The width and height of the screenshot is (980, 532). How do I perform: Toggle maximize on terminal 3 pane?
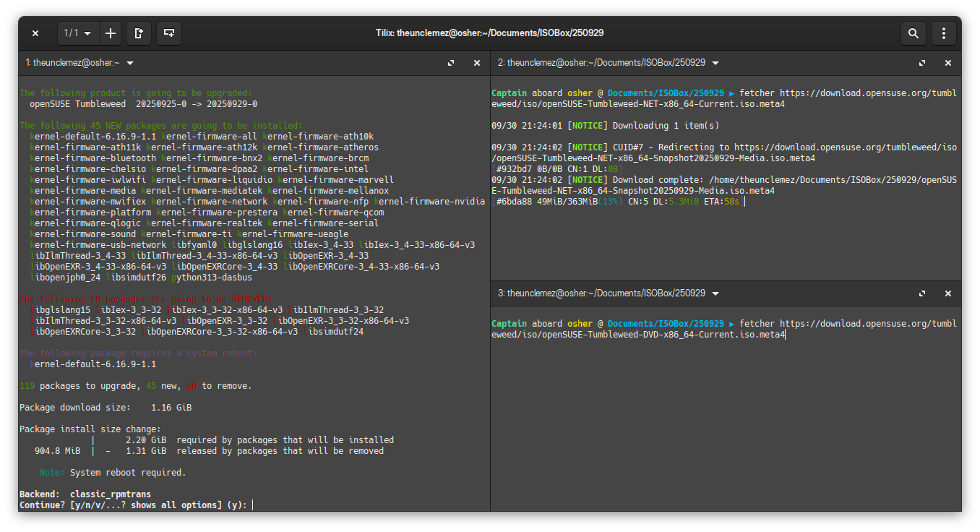tap(922, 293)
